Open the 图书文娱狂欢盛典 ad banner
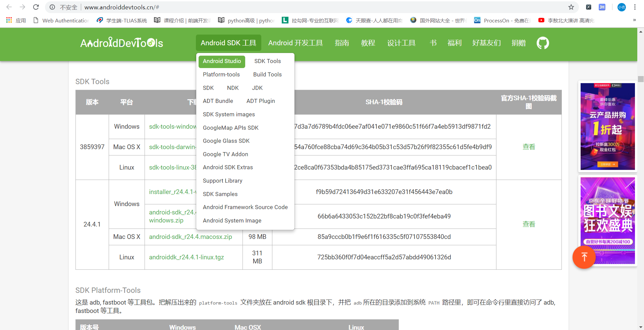644x330 pixels. (608, 220)
